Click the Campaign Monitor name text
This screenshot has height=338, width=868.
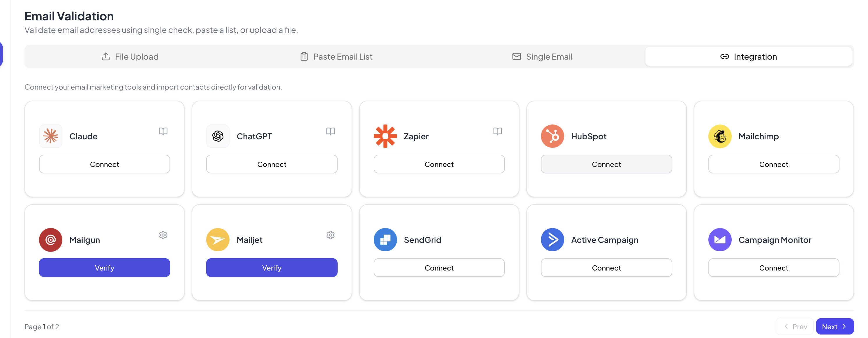775,240
